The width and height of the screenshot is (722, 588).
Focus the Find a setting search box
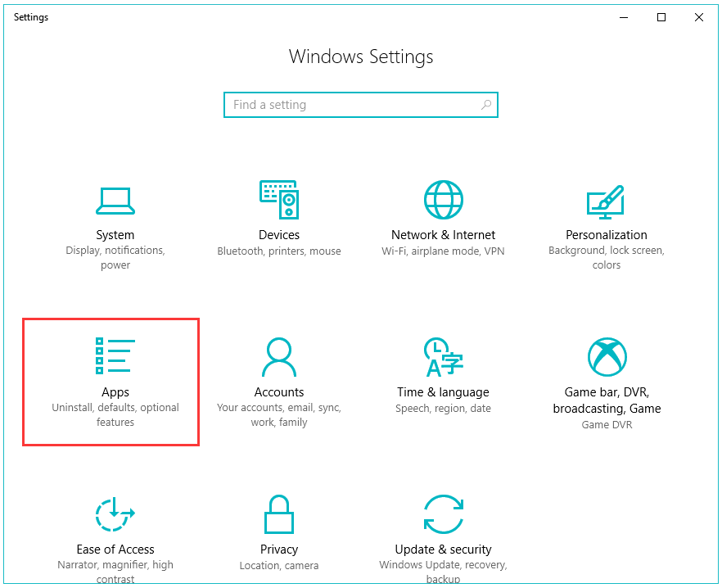[360, 105]
